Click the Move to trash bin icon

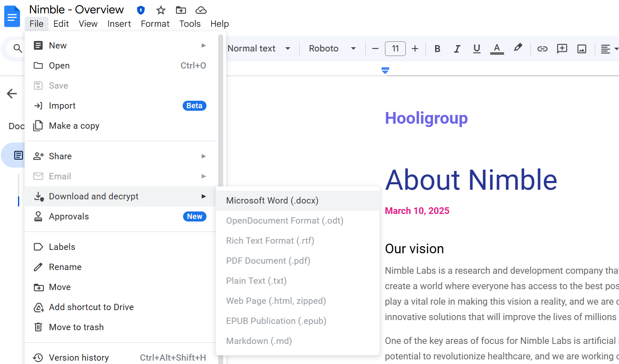(x=38, y=327)
